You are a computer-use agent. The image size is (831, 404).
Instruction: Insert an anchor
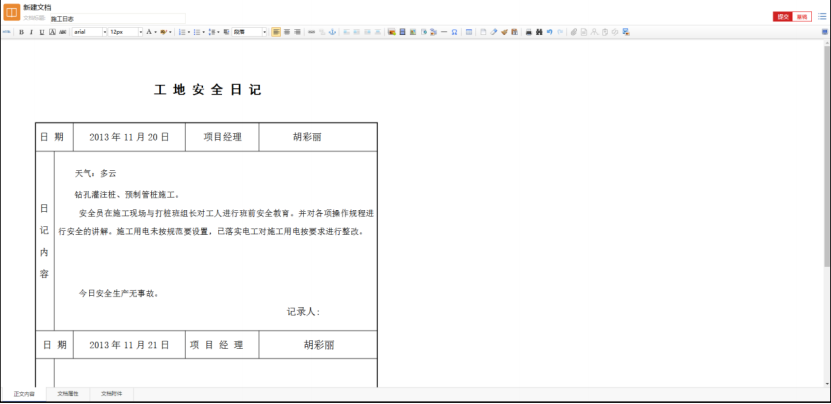pyautogui.click(x=332, y=32)
